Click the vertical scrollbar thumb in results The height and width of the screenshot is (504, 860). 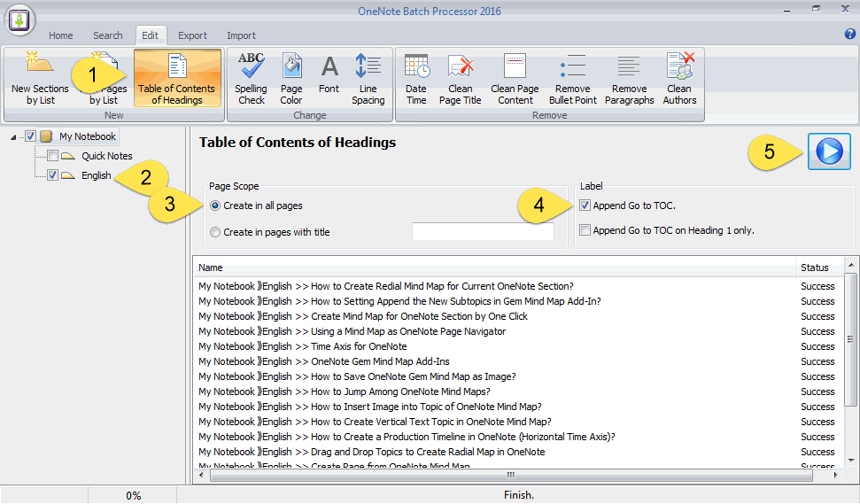(850, 339)
